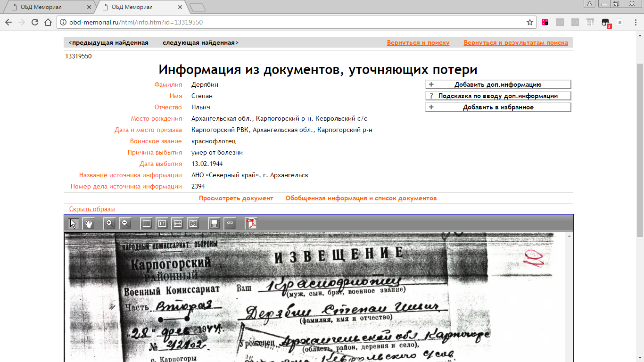Collapse images via 'Скрыть образы'

(92, 209)
